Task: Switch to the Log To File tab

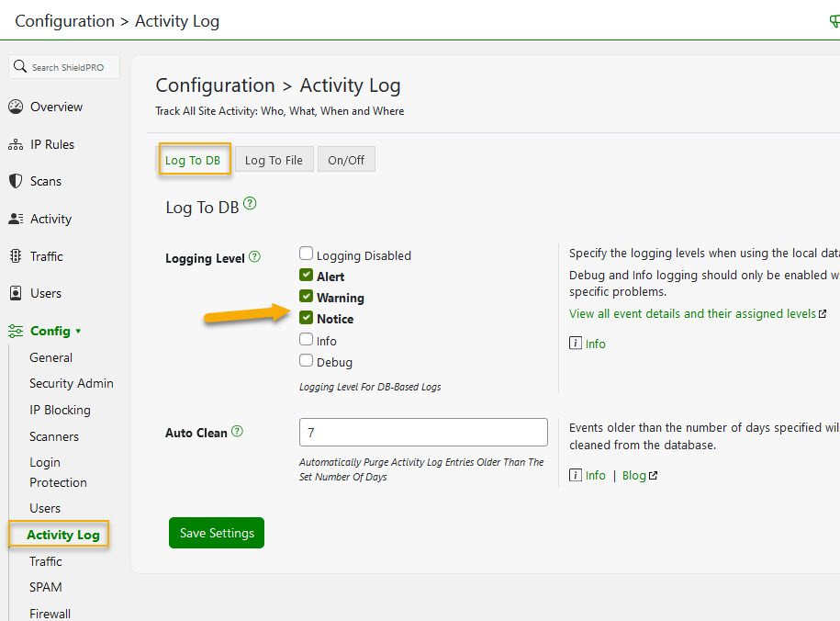Action: (274, 159)
